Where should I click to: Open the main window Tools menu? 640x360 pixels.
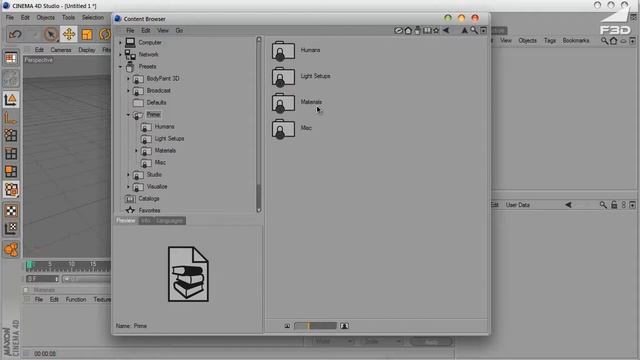pyautogui.click(x=69, y=18)
